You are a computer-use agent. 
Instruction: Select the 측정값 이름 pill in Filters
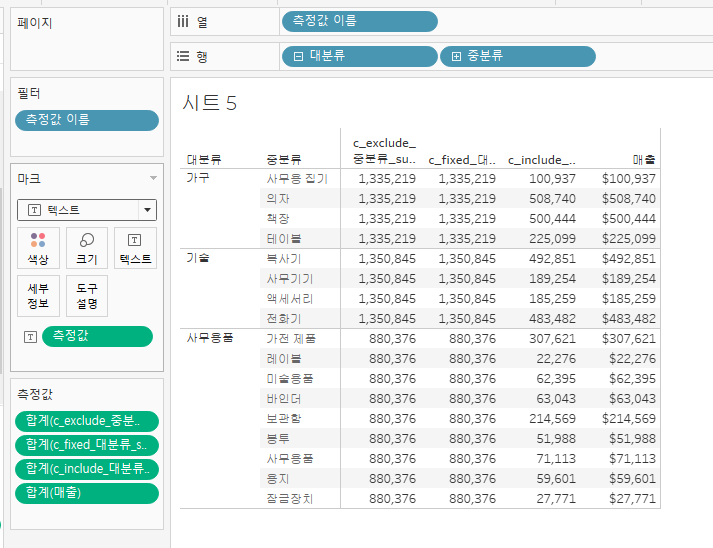pos(87,121)
